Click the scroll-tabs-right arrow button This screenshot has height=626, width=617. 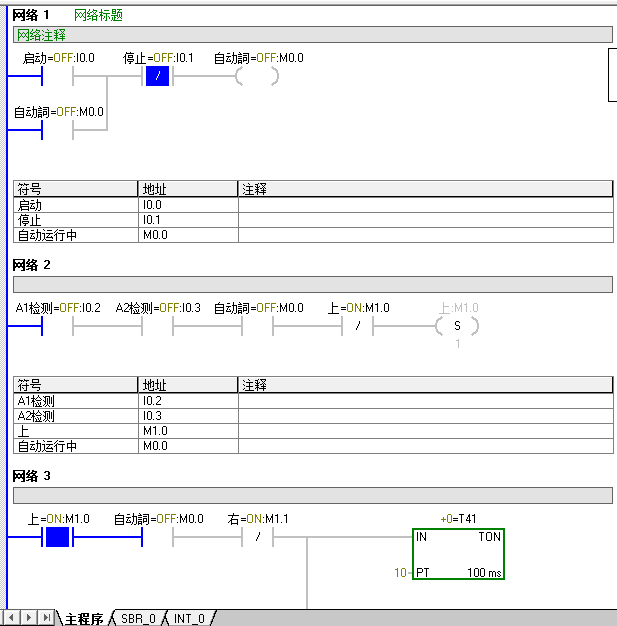pos(28,618)
